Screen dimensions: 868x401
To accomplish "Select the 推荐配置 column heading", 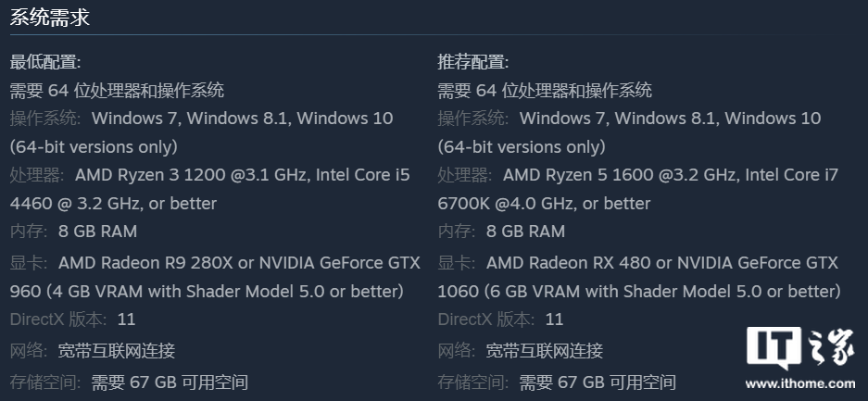I will click(473, 62).
